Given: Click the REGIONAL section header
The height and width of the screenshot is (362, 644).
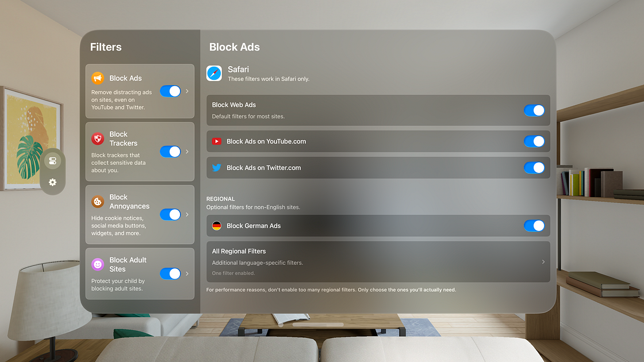Looking at the screenshot, I should (221, 199).
